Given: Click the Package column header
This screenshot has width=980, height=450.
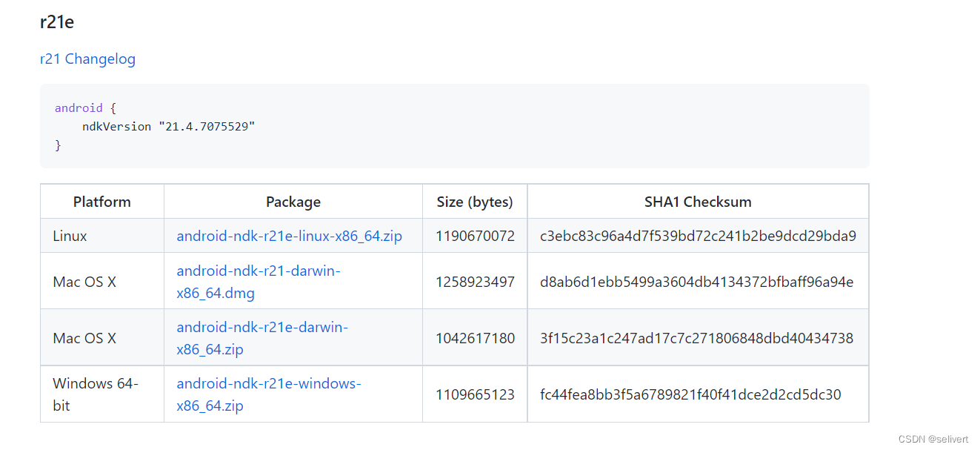Looking at the screenshot, I should click(293, 201).
